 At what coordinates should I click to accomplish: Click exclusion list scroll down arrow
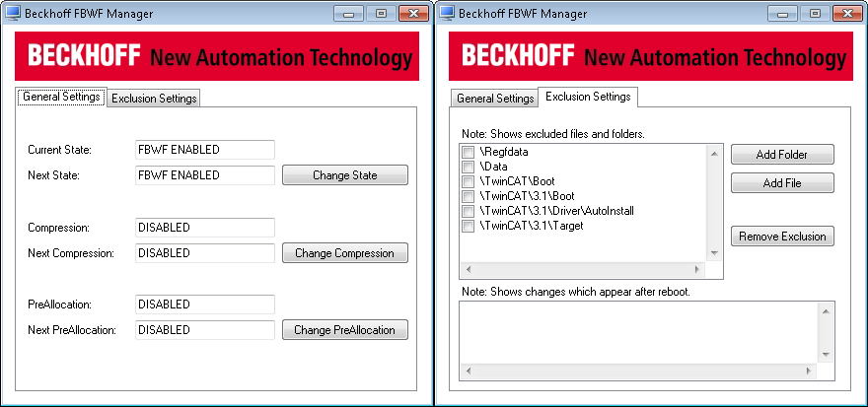714,252
